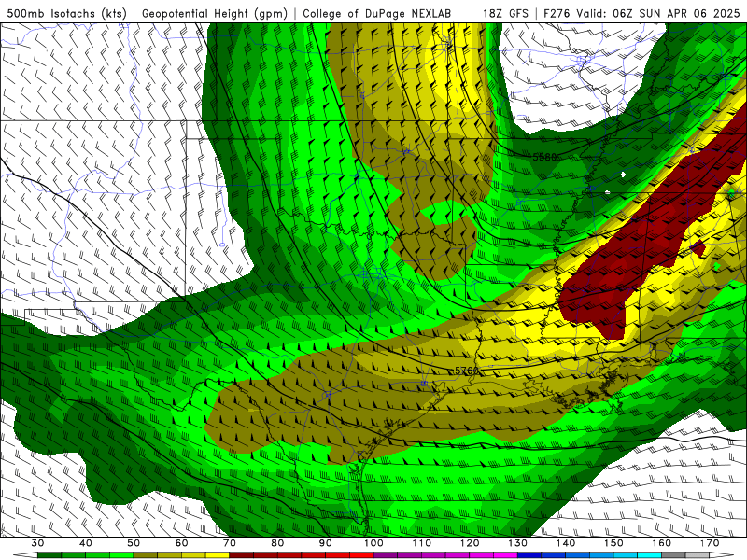Click the colorbar number 60
The width and height of the screenshot is (747, 560).
181,543
